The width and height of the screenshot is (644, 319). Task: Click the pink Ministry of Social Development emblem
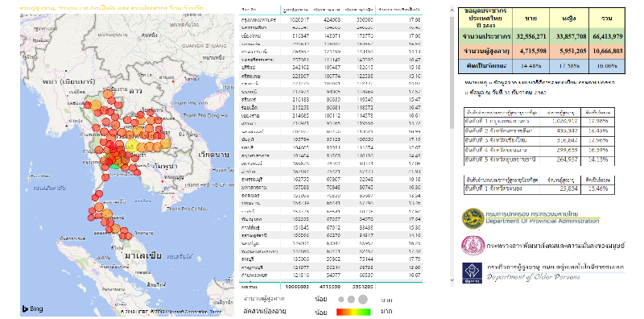[473, 246]
